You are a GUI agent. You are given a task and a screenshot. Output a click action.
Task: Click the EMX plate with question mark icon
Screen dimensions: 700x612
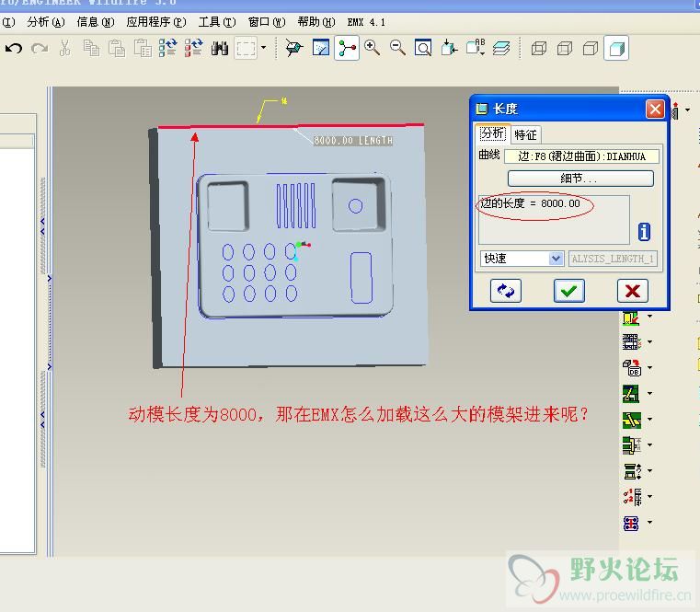pyautogui.click(x=632, y=471)
